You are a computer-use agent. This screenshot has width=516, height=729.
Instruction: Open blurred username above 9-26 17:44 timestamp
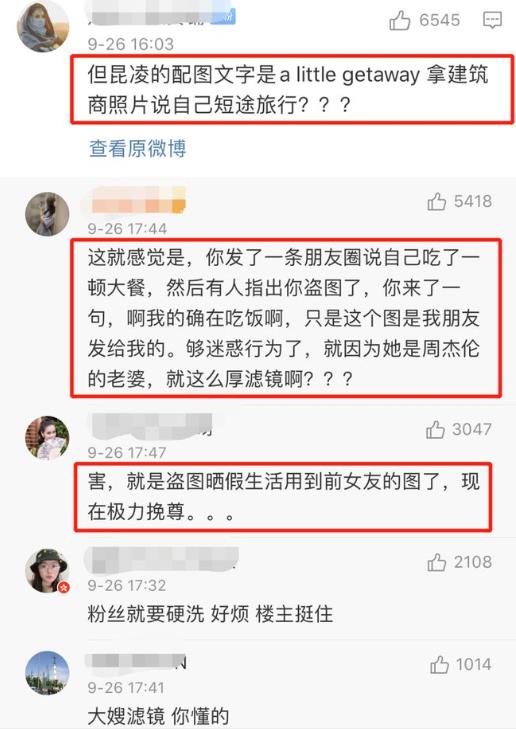point(135,200)
